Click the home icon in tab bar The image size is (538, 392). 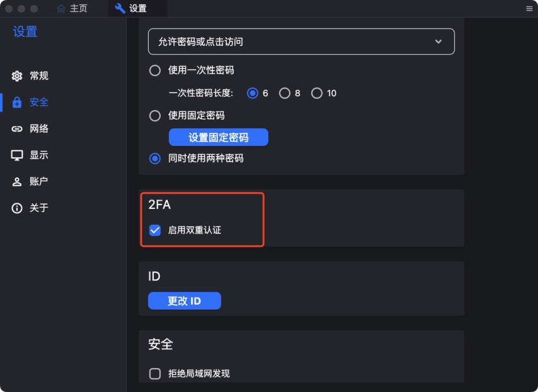pos(61,9)
